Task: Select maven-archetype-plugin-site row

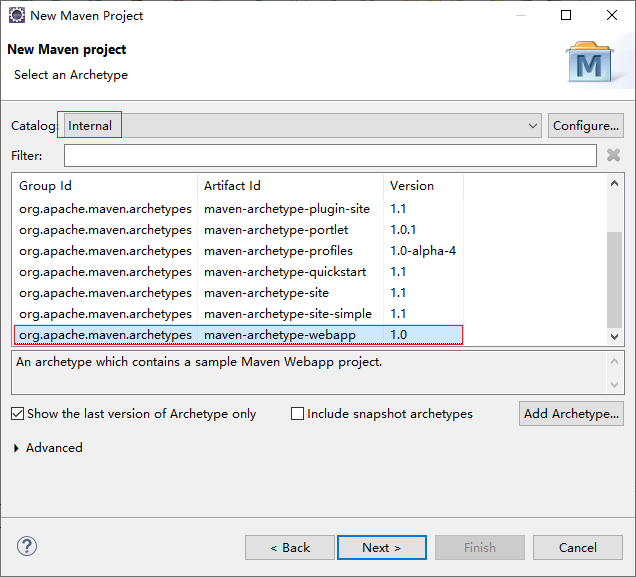Action: click(x=238, y=209)
